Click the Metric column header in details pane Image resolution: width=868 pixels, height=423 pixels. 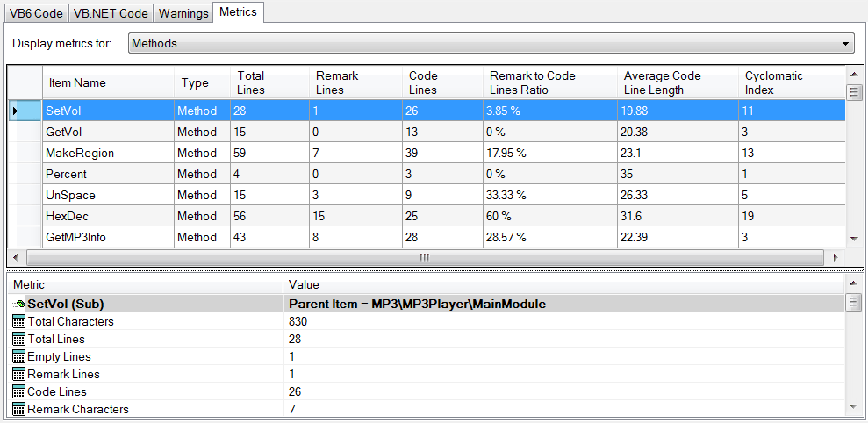(x=146, y=284)
